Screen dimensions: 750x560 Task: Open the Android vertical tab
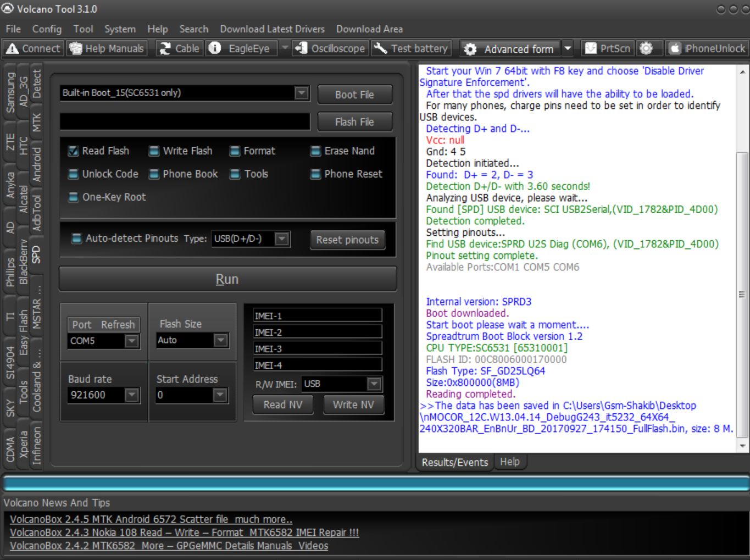[36, 164]
